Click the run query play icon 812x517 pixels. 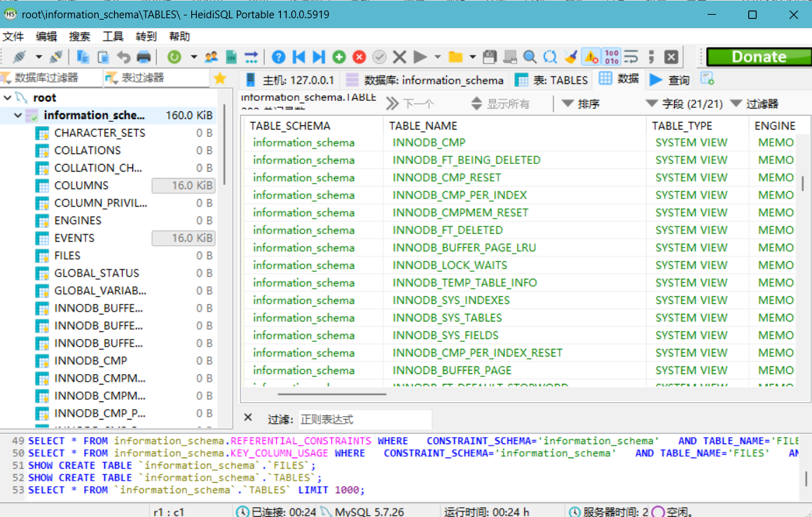pyautogui.click(x=420, y=57)
